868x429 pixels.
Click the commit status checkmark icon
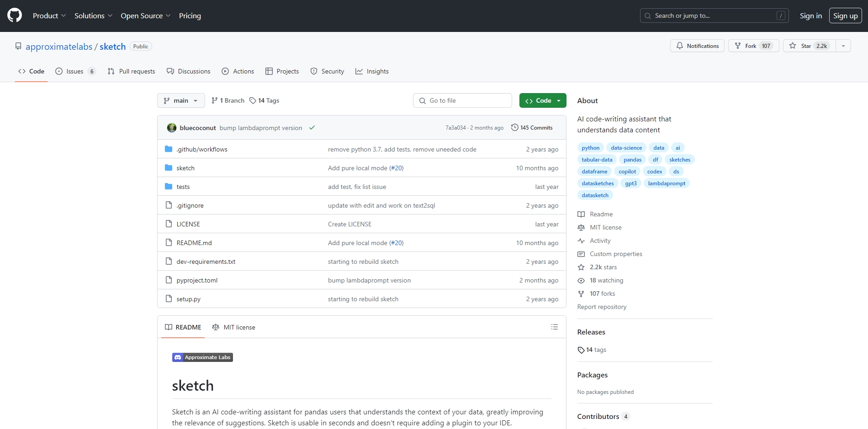[x=312, y=128]
